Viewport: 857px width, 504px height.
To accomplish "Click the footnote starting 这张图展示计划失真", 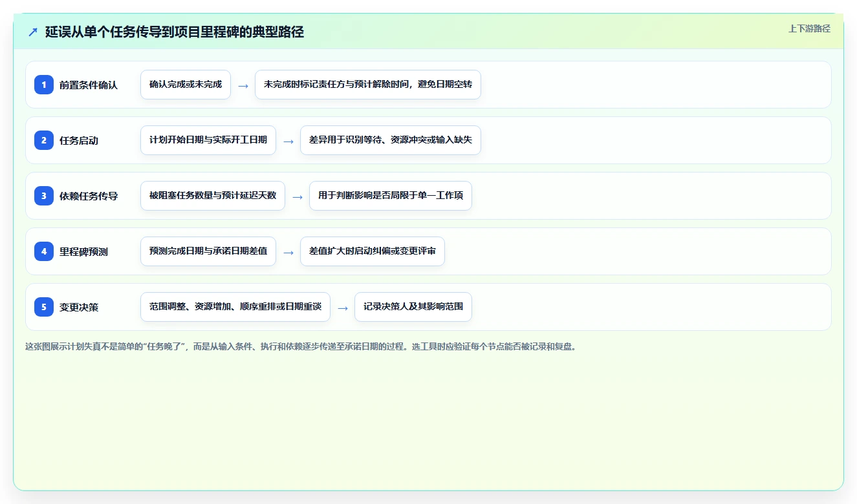I will point(300,346).
